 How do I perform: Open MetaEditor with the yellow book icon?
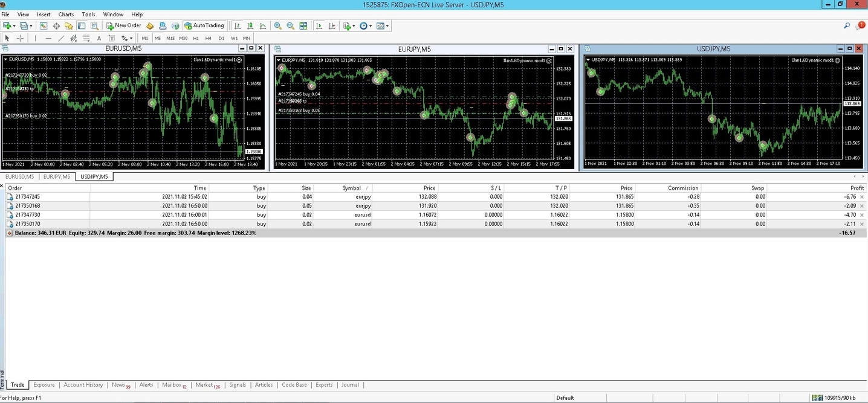tap(150, 25)
